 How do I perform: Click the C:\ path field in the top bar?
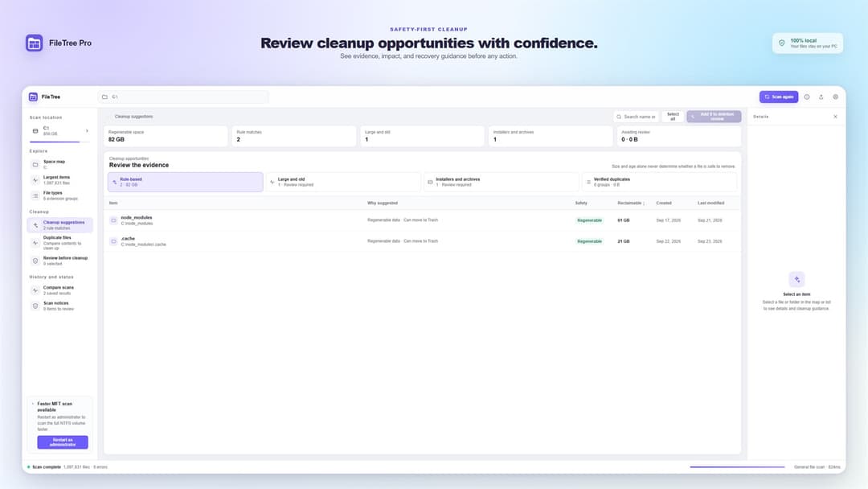(183, 97)
